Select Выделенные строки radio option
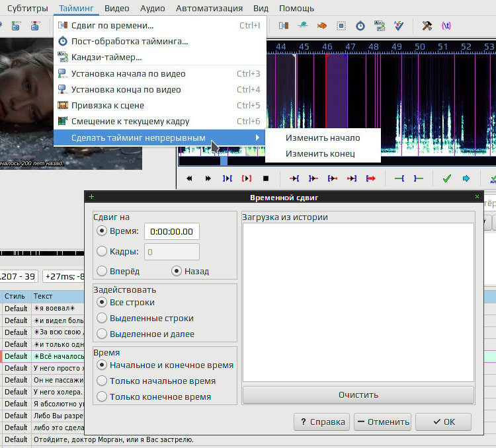The width and height of the screenshot is (496, 448). point(102,318)
